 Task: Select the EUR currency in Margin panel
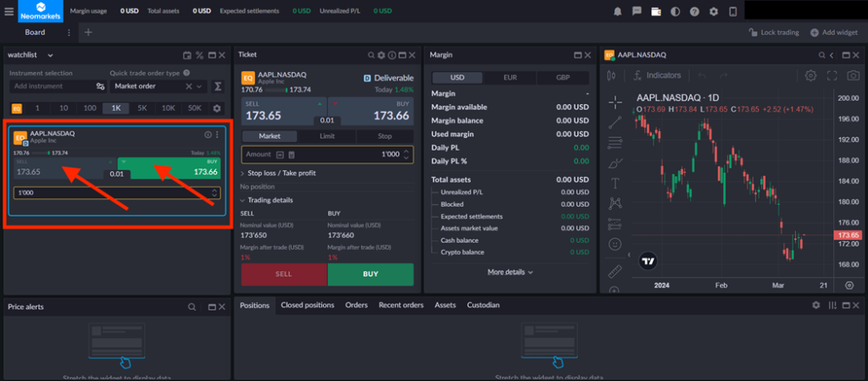pyautogui.click(x=509, y=77)
